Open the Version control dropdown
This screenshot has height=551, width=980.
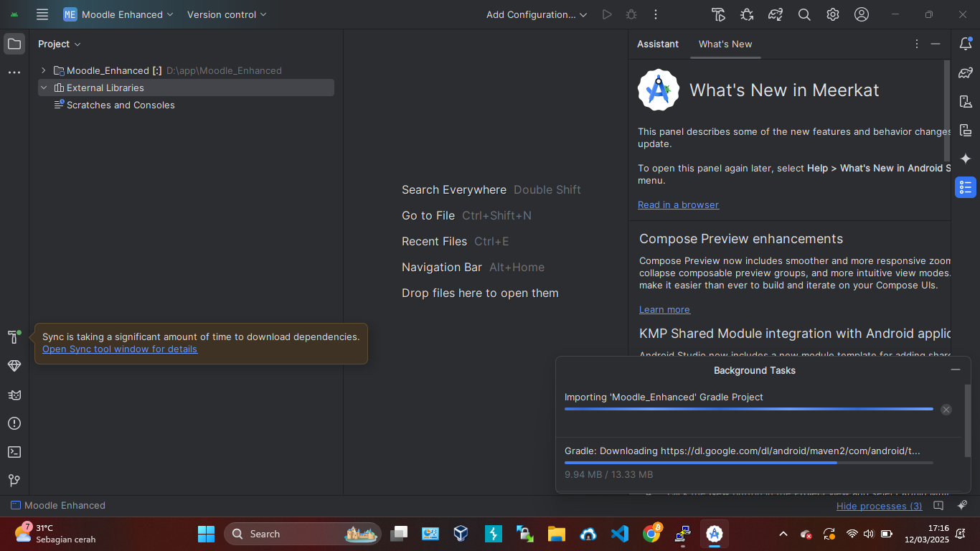coord(227,14)
